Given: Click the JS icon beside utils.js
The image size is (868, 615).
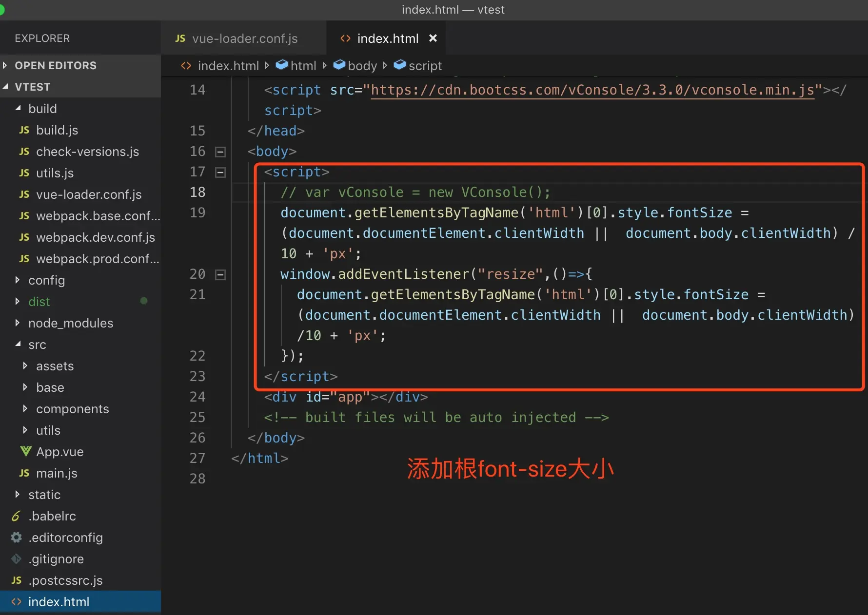Looking at the screenshot, I should point(24,173).
